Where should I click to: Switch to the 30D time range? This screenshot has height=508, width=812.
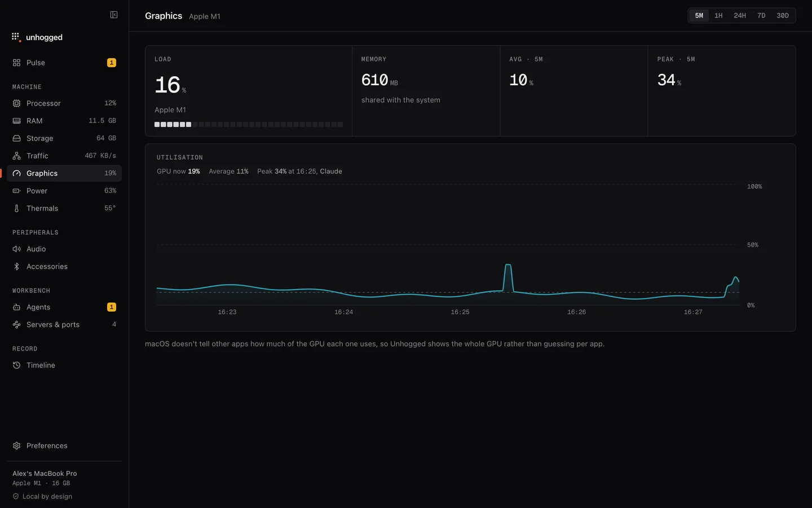click(783, 16)
